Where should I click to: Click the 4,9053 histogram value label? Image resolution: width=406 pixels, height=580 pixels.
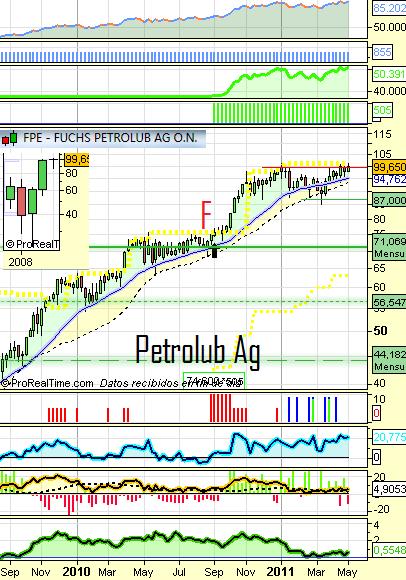[389, 489]
